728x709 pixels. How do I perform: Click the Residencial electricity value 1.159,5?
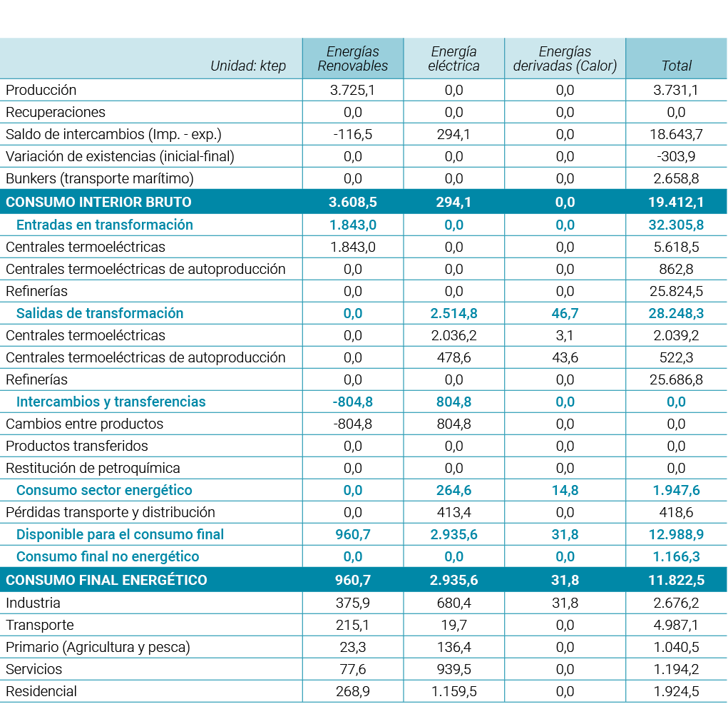click(x=453, y=691)
